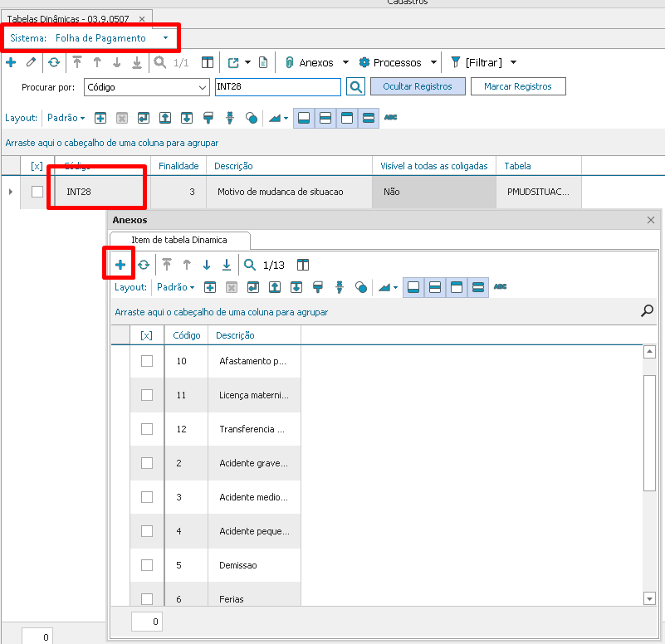Go to last item in Anexos toolbar

point(227,265)
